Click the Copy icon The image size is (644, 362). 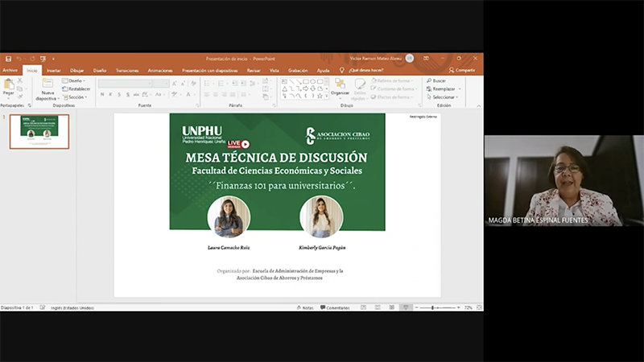[19, 88]
